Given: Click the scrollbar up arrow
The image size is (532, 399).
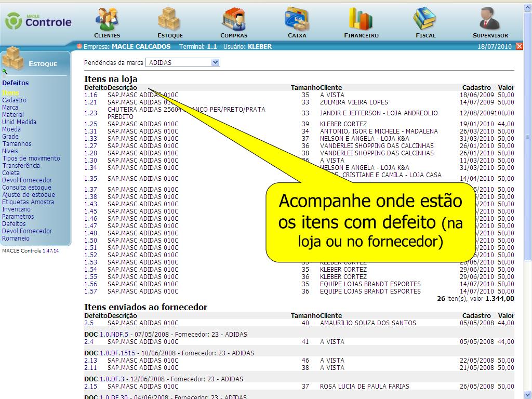Looking at the screenshot, I should tap(528, 8).
